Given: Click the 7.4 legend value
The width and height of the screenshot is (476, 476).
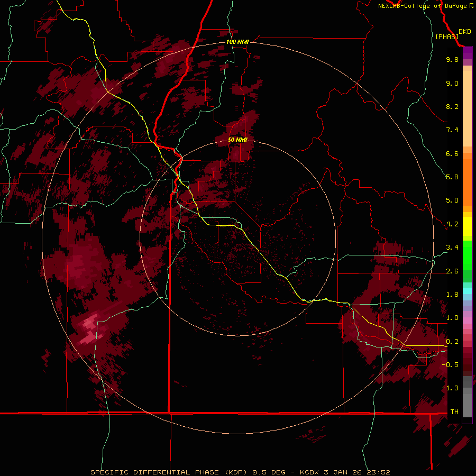Looking at the screenshot, I should pos(452,130).
